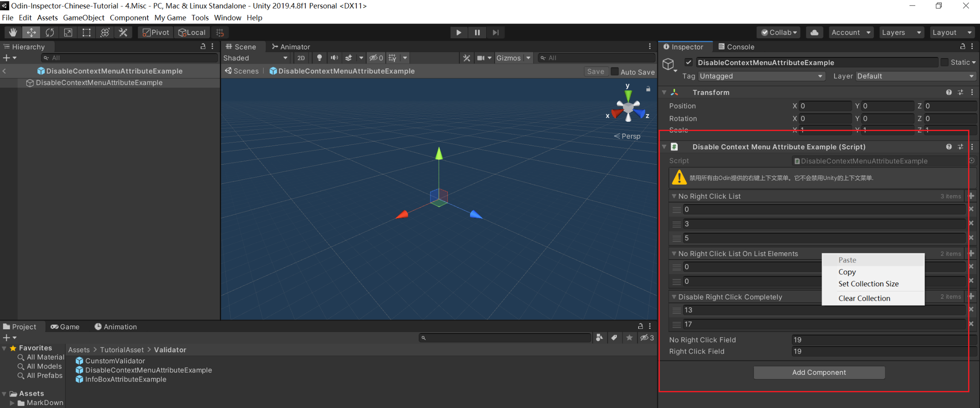This screenshot has height=408, width=980.
Task: Select the Scale tool
Action: pos(68,32)
